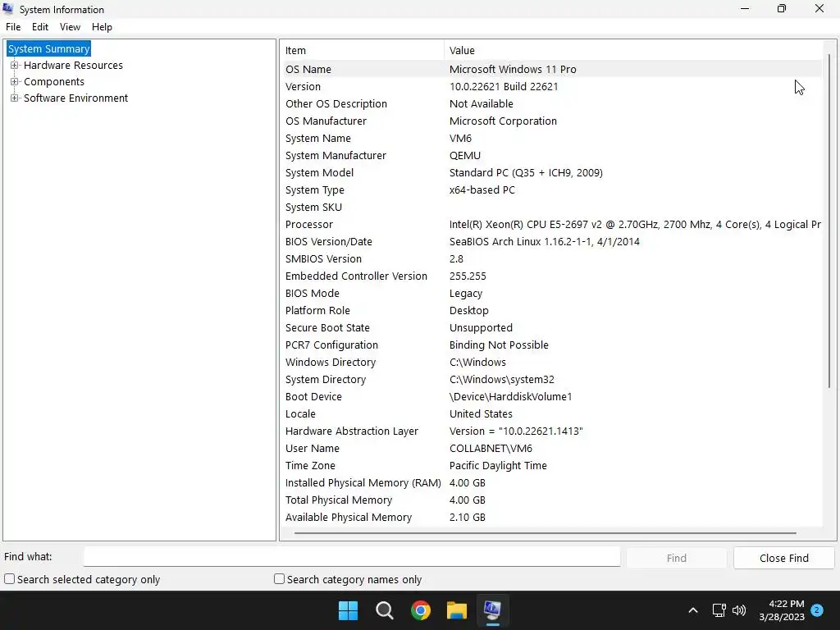Open the File menu
The width and height of the screenshot is (840, 630).
[13, 27]
